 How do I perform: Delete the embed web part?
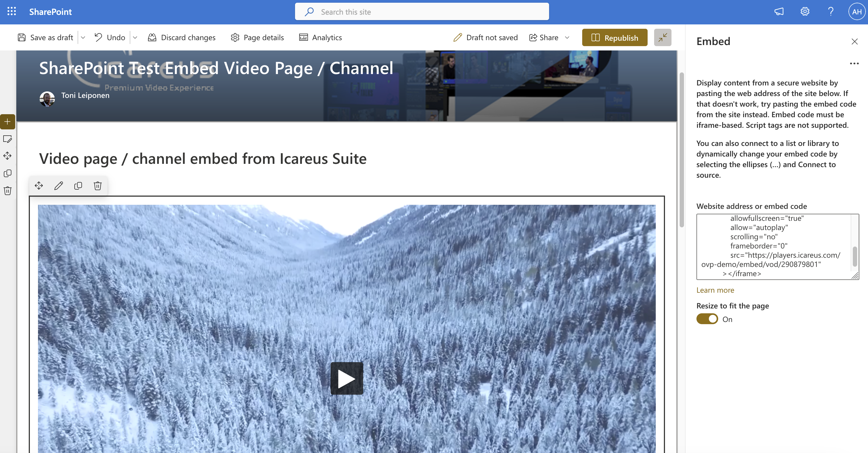98,186
